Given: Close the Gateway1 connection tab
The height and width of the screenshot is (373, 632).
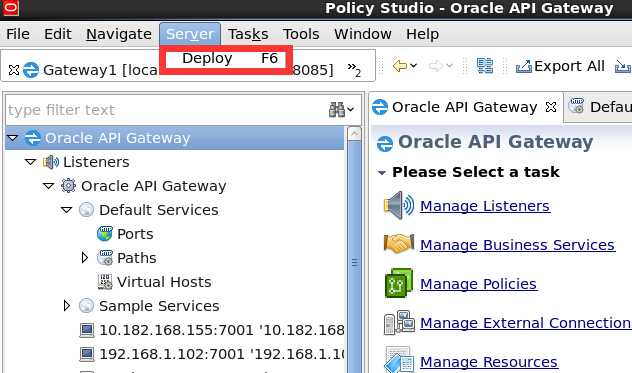Looking at the screenshot, I should tap(13, 70).
